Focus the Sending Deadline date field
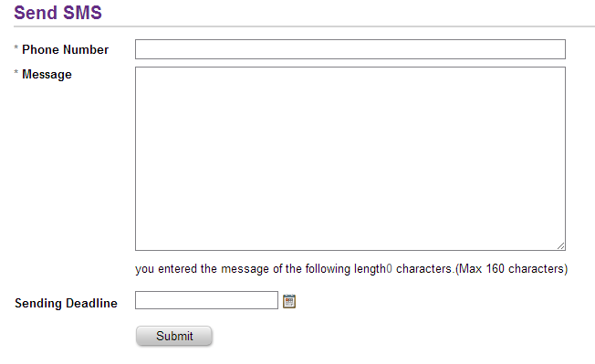Screen dimensions: 595x364 [x=206, y=300]
